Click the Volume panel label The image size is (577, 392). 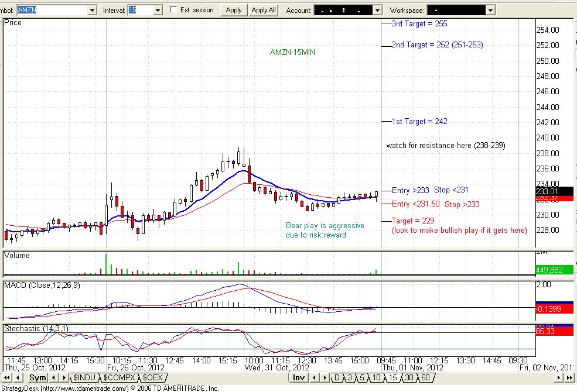[16, 255]
